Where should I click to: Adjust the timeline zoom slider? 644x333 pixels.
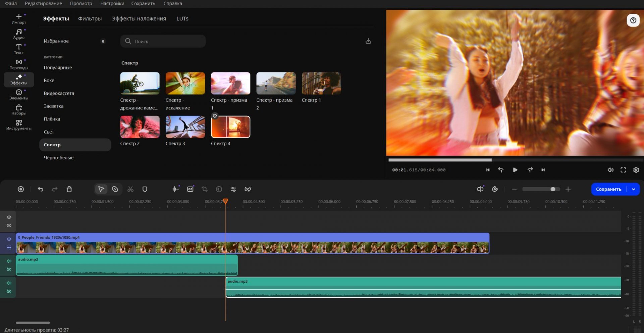coord(552,189)
